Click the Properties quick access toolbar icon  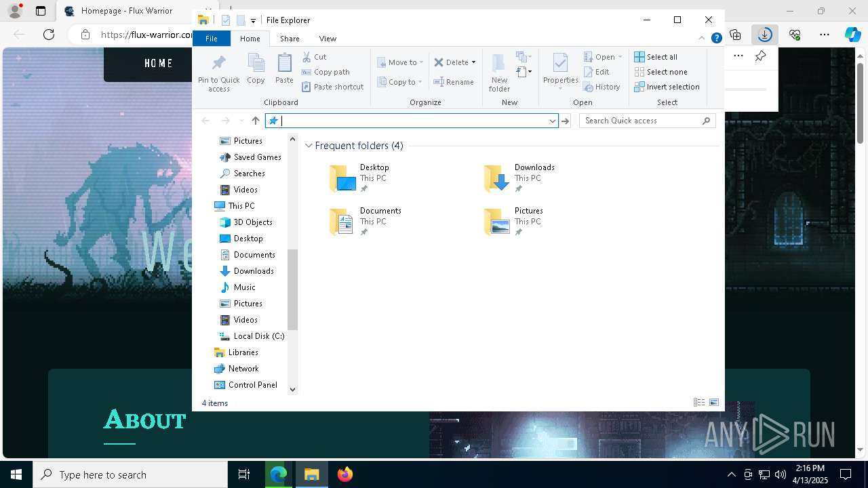click(x=226, y=20)
